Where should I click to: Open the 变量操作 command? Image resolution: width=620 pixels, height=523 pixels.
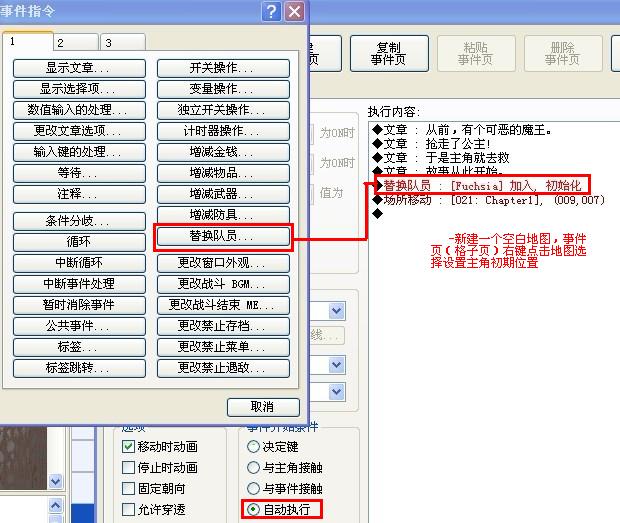tap(223, 89)
